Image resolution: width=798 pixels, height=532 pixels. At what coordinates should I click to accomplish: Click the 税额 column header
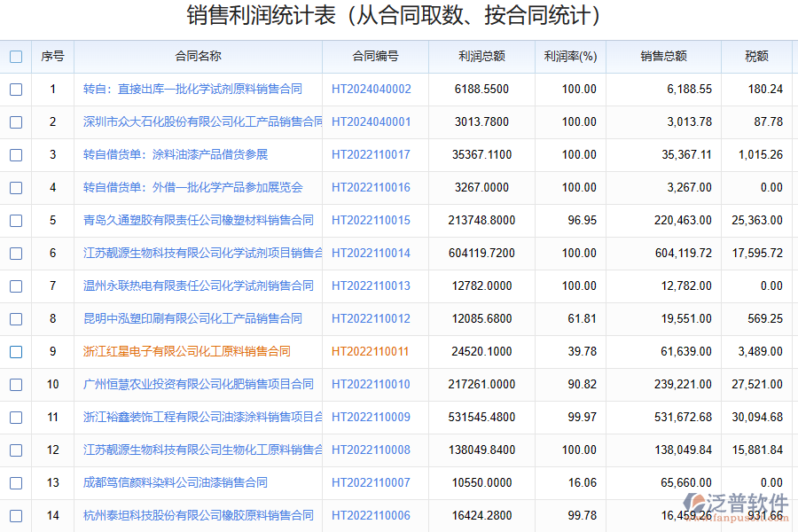click(x=756, y=56)
